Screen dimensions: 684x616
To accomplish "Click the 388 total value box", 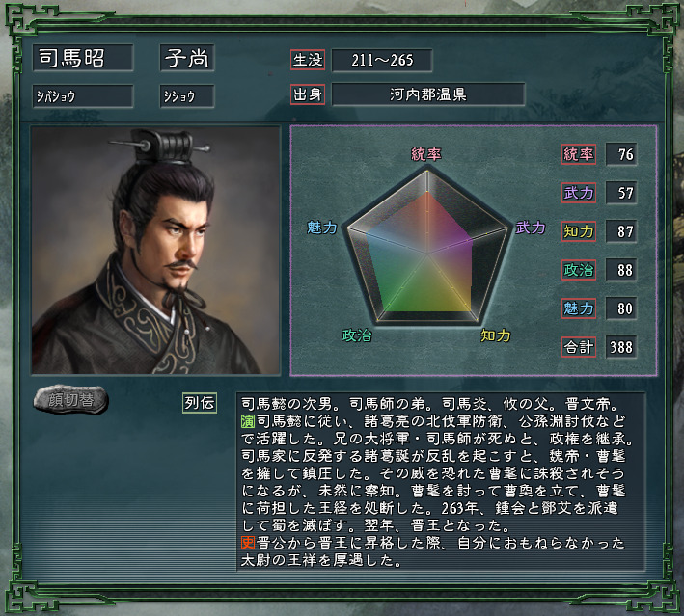I will (621, 347).
